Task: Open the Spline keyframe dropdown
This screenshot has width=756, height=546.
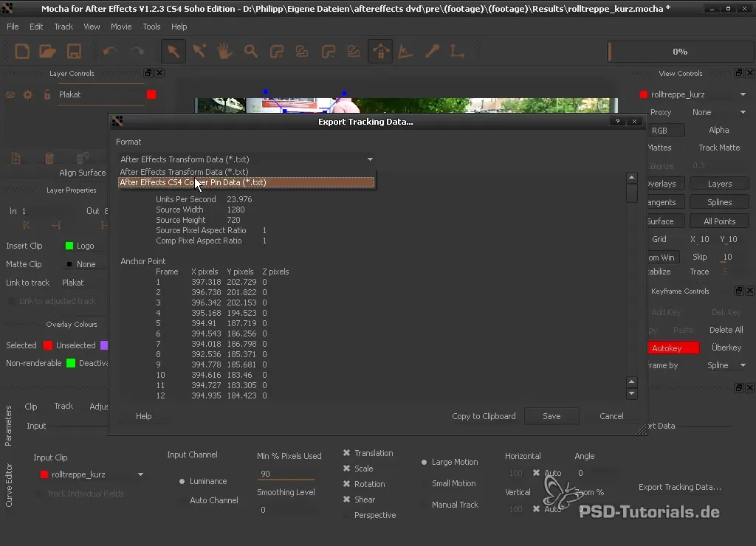Action: [726, 365]
